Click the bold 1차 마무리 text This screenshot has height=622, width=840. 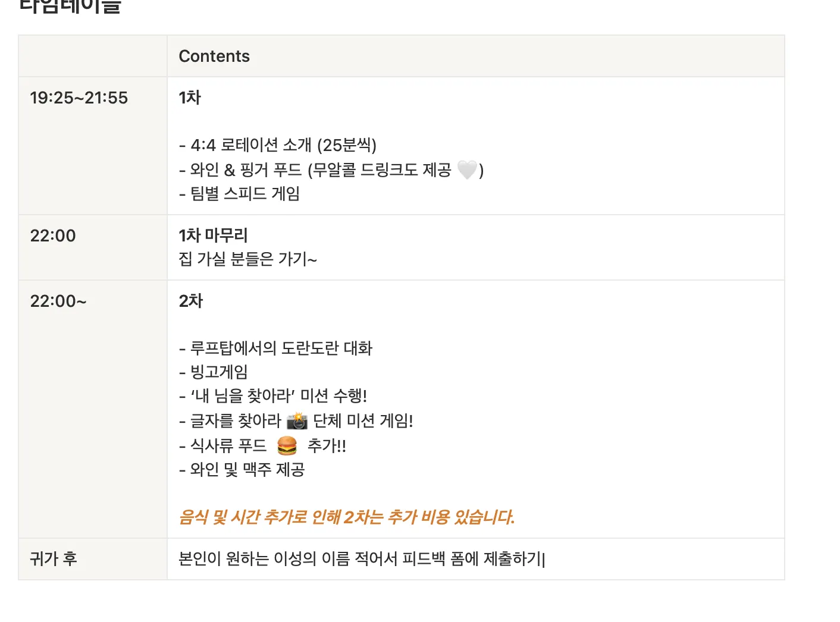pyautogui.click(x=213, y=235)
